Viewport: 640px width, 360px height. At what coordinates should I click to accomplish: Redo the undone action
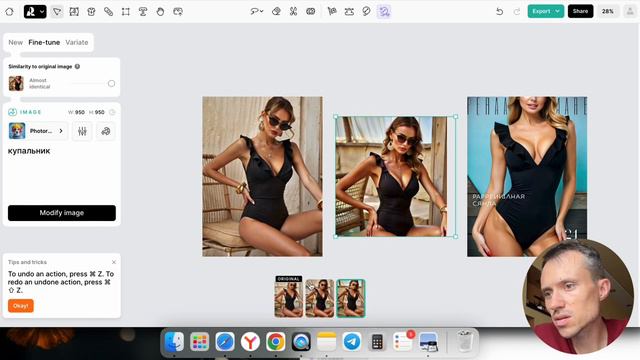(x=517, y=11)
